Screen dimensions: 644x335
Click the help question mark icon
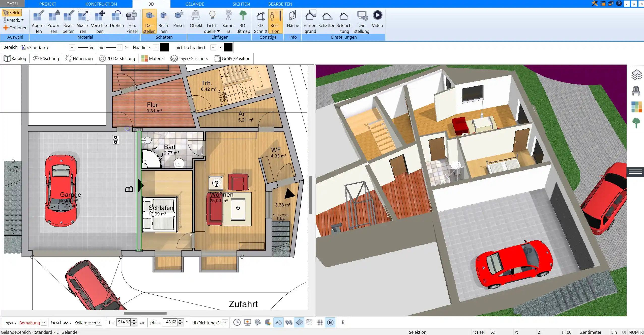tap(619, 4)
